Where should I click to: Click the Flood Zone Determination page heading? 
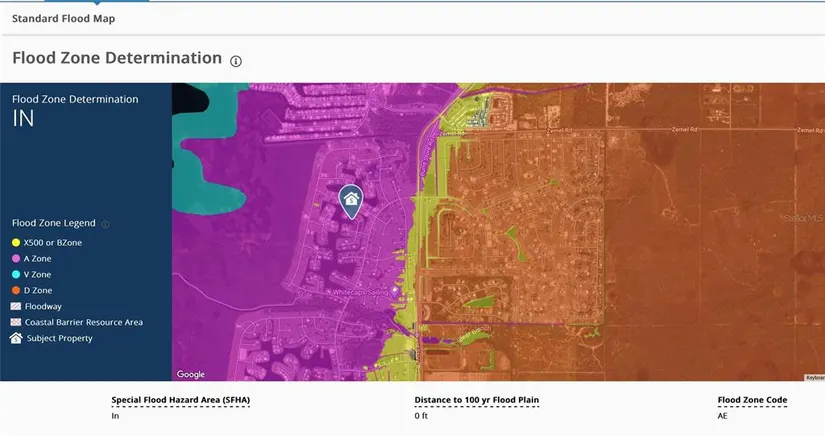(x=116, y=58)
